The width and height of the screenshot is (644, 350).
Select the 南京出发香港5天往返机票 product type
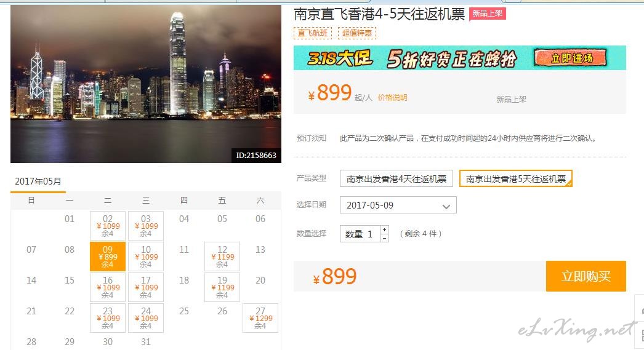[516, 178]
